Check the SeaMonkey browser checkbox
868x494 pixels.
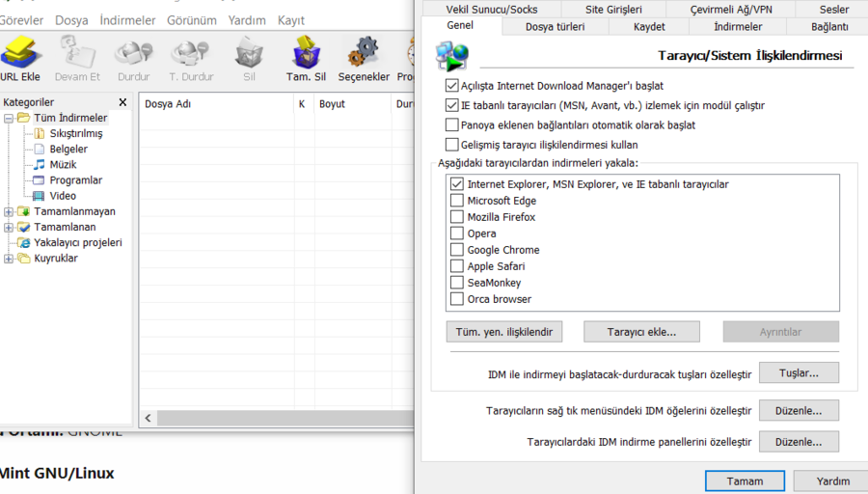pyautogui.click(x=457, y=283)
